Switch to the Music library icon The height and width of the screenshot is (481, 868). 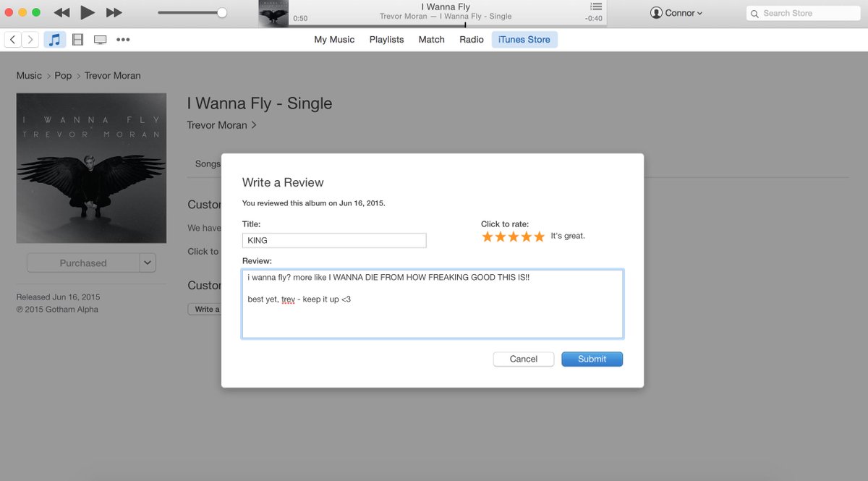tap(54, 40)
